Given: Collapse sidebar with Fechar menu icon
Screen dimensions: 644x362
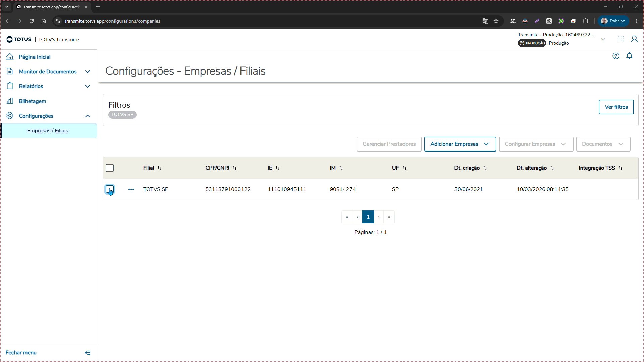Looking at the screenshot, I should [x=88, y=353].
